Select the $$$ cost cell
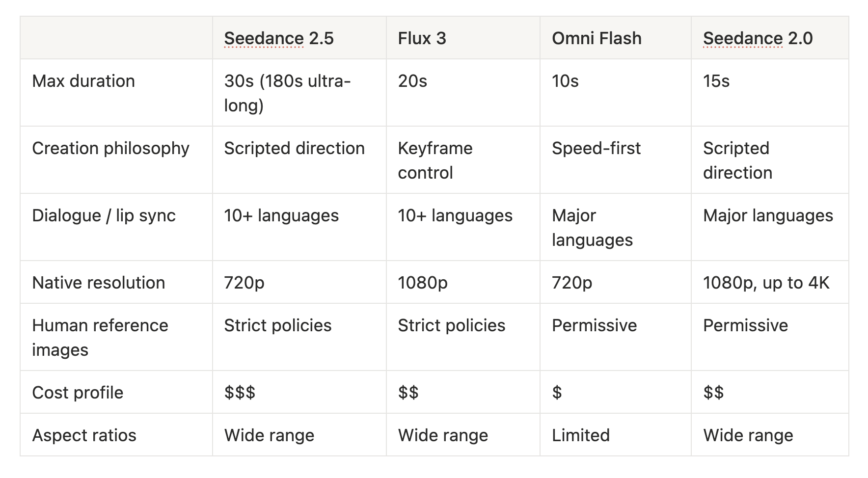The width and height of the screenshot is (868, 478). pos(299,392)
